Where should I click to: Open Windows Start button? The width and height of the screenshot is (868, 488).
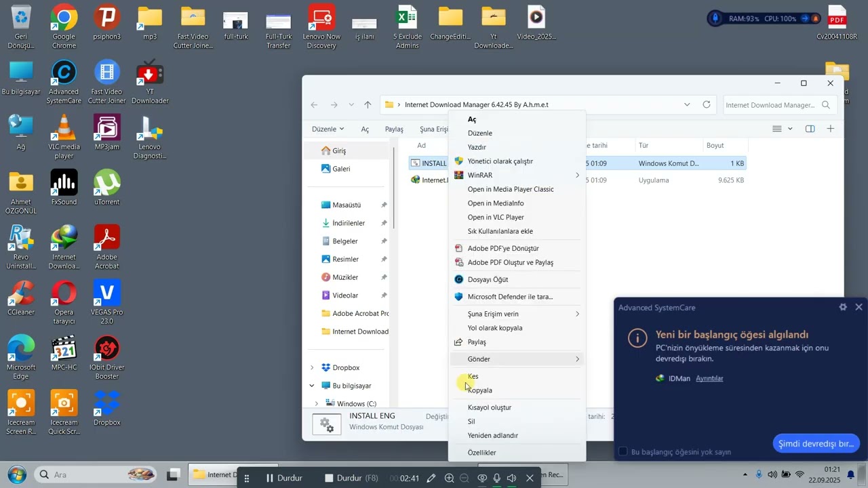(16, 474)
